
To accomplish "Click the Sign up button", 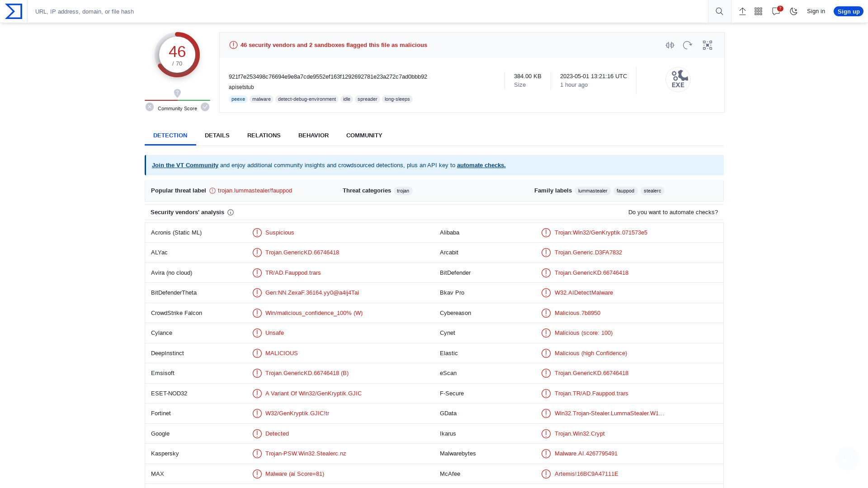I will point(849,11).
